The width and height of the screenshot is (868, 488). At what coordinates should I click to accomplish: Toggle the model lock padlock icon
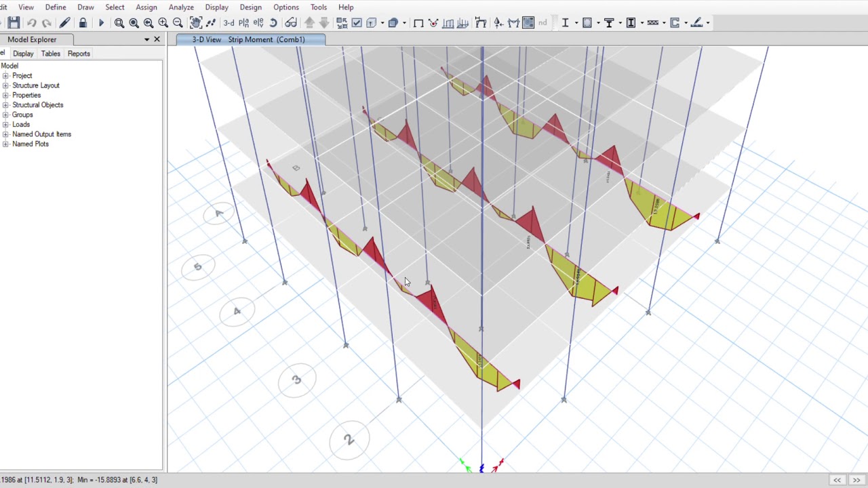[83, 22]
